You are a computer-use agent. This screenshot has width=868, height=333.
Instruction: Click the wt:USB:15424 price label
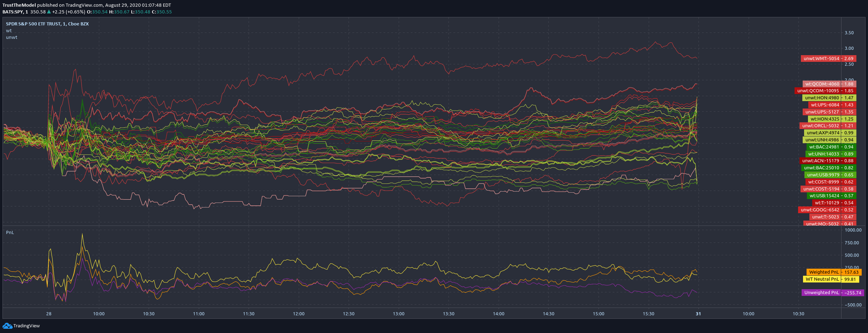pos(832,195)
